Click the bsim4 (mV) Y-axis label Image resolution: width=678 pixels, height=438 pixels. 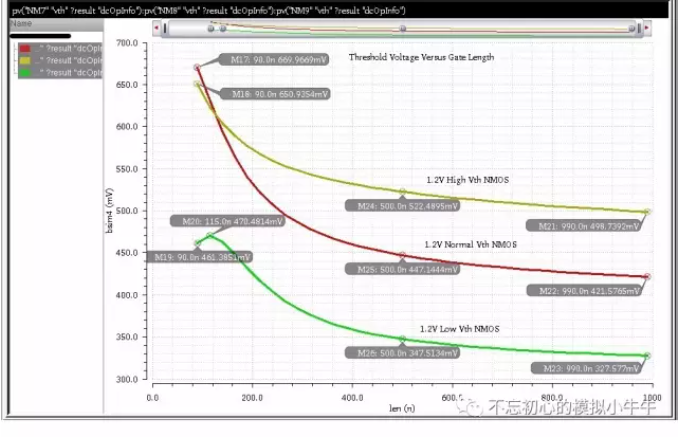click(109, 211)
